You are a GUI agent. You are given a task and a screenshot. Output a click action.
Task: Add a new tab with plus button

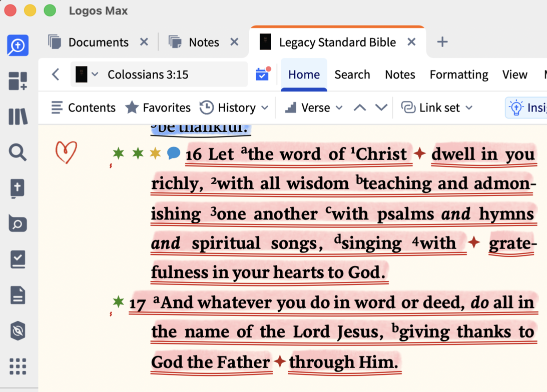click(442, 42)
